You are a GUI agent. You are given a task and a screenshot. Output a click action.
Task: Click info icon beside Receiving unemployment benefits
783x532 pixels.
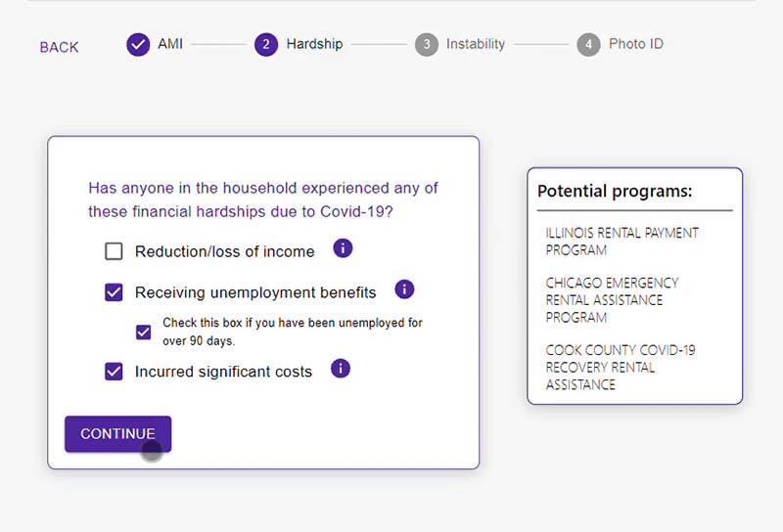coord(404,289)
